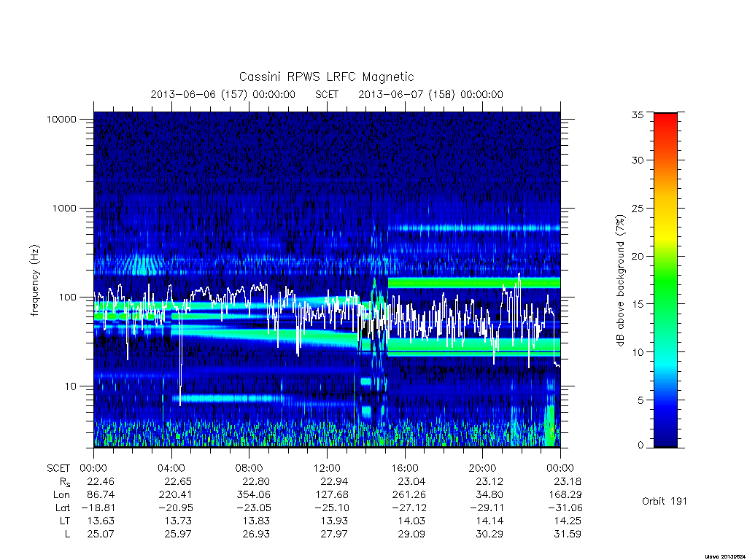747x560 pixels.
Task: Click the L value 31.59
Action: click(568, 534)
